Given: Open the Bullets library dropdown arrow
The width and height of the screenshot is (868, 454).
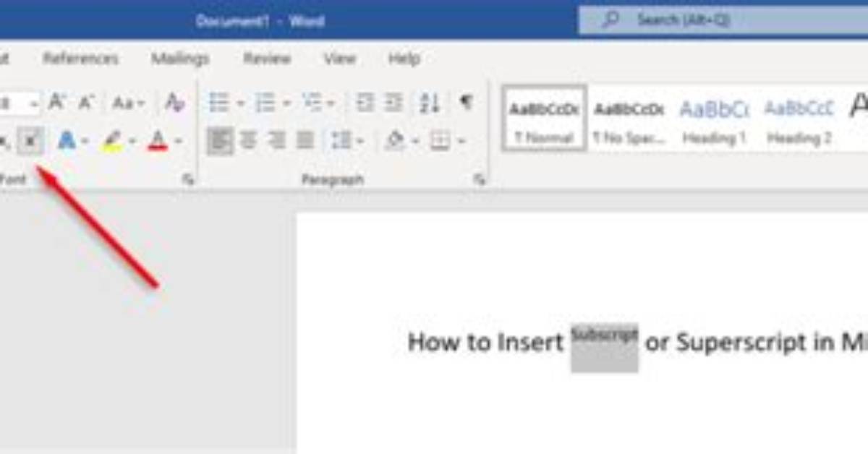Looking at the screenshot, I should point(240,104).
